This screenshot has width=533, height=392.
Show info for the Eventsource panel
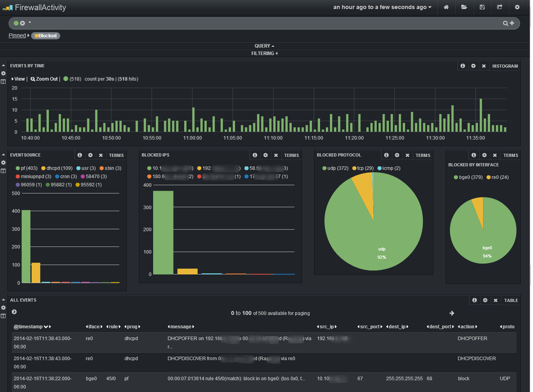click(x=80, y=155)
